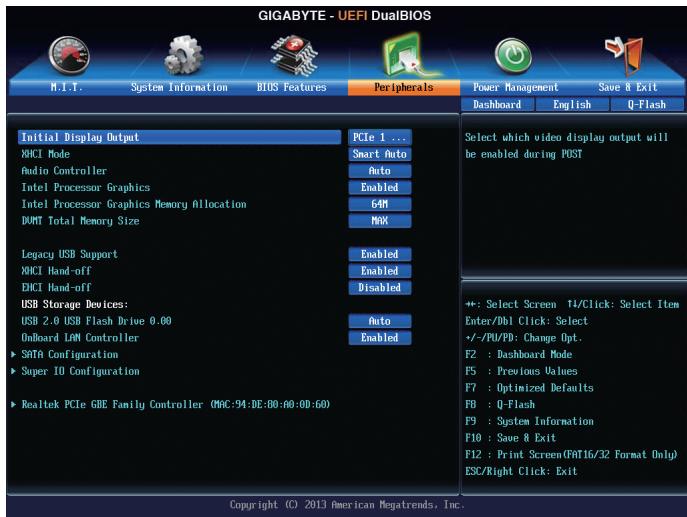
Task: Toggle Legacy USB Support Enabled value
Action: coord(380,254)
